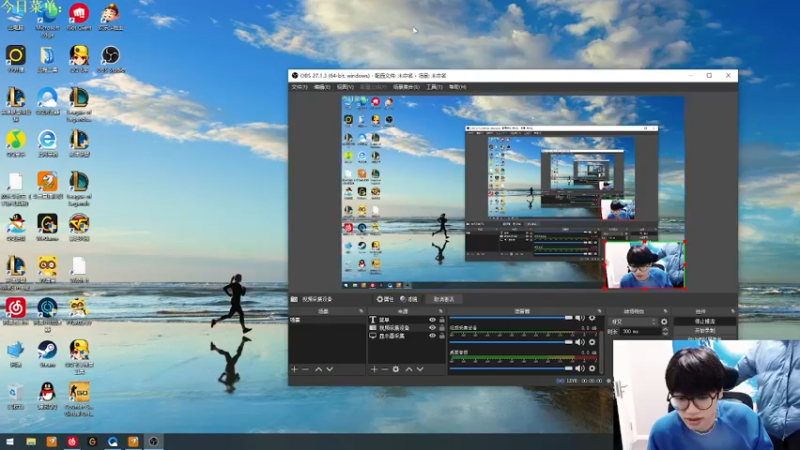Switch to OBS via its taskbar icon
The image size is (800, 450).
tap(154, 441)
